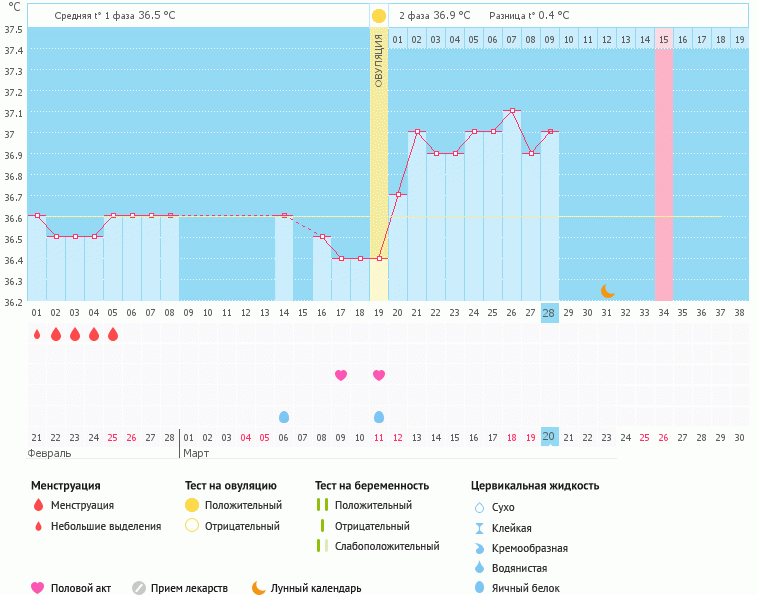Click the egg-white fluid drop on March 06
Screen dimensions: 758x595
(x=284, y=416)
